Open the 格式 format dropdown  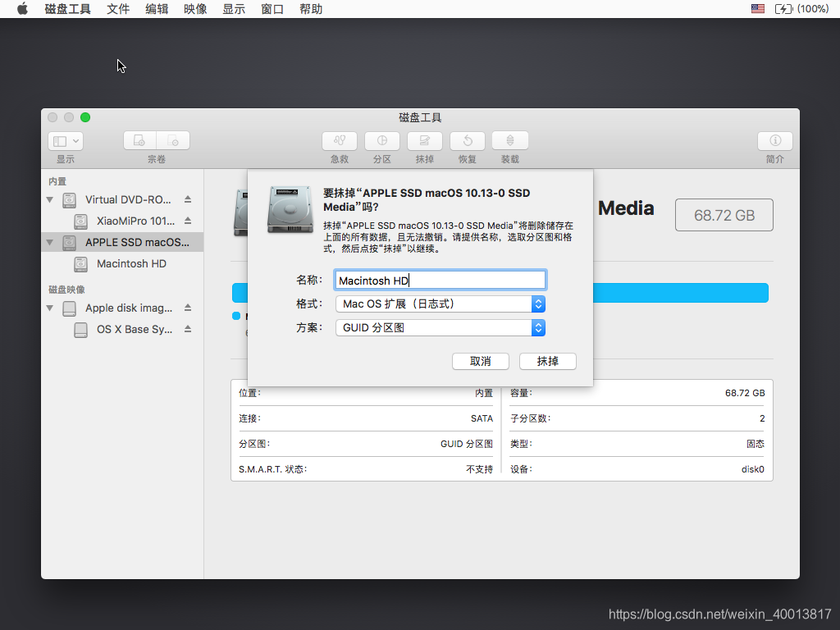tap(441, 304)
